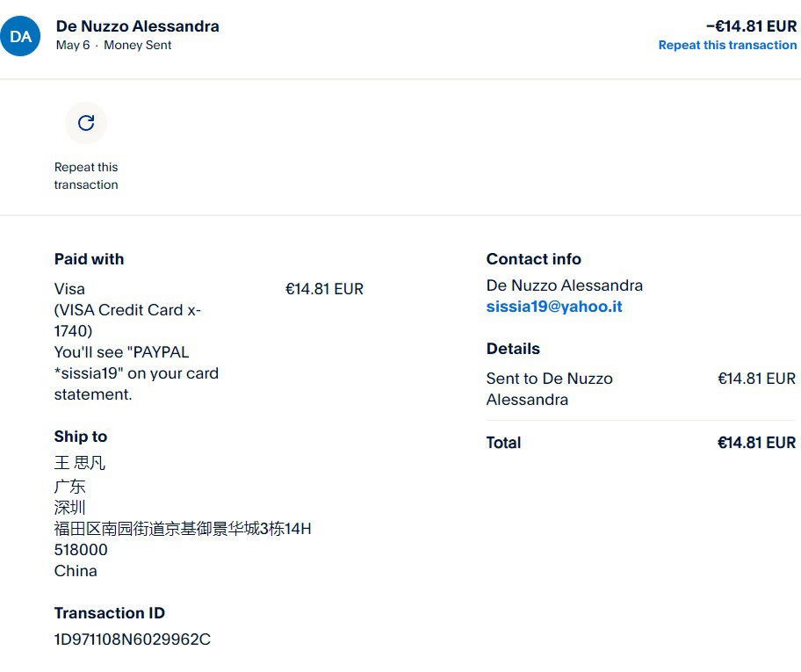
Task: Click the −€14.81 EUR header amount
Action: (751, 26)
